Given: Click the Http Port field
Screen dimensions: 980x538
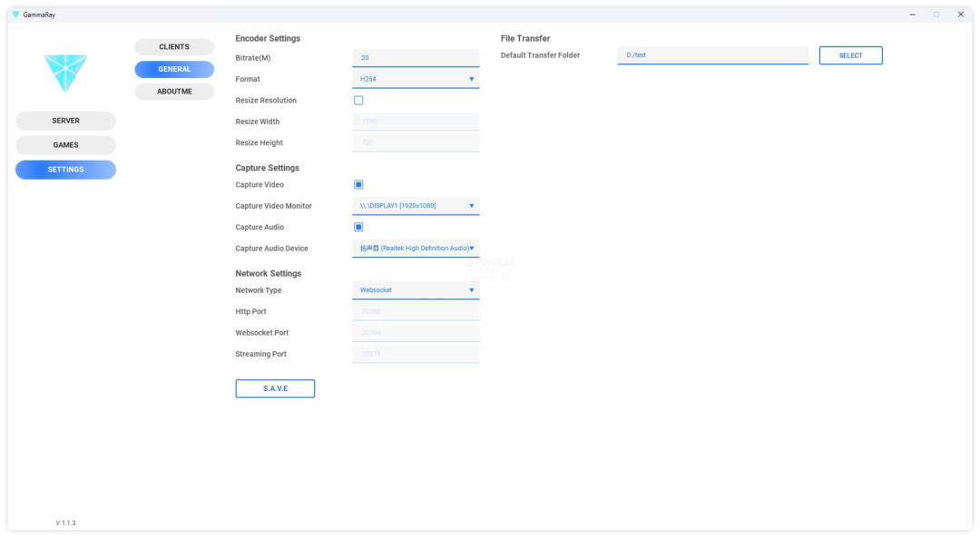Looking at the screenshot, I should click(416, 311).
